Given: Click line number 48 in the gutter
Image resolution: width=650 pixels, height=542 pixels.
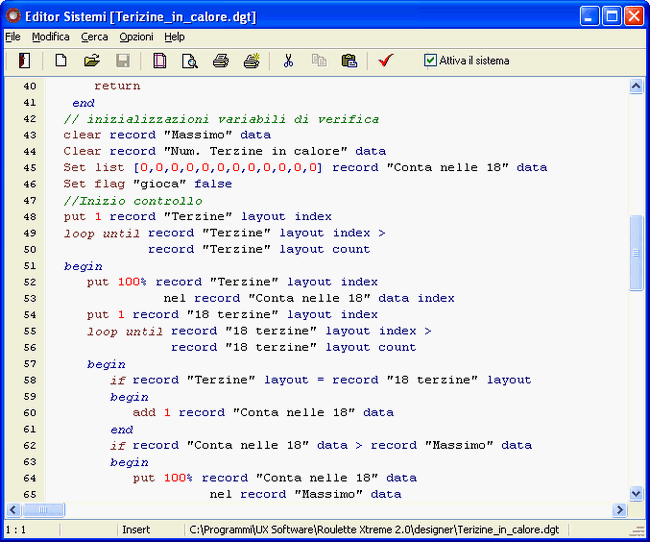Looking at the screenshot, I should (x=29, y=217).
